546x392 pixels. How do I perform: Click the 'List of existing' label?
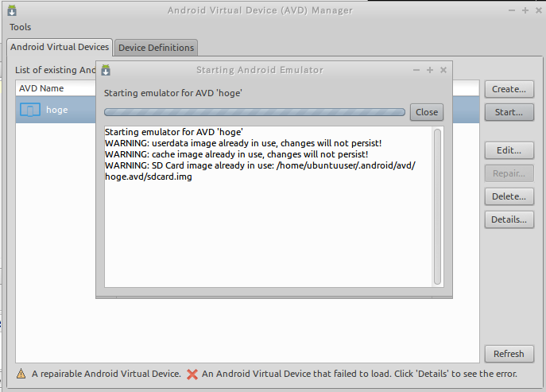pos(56,70)
